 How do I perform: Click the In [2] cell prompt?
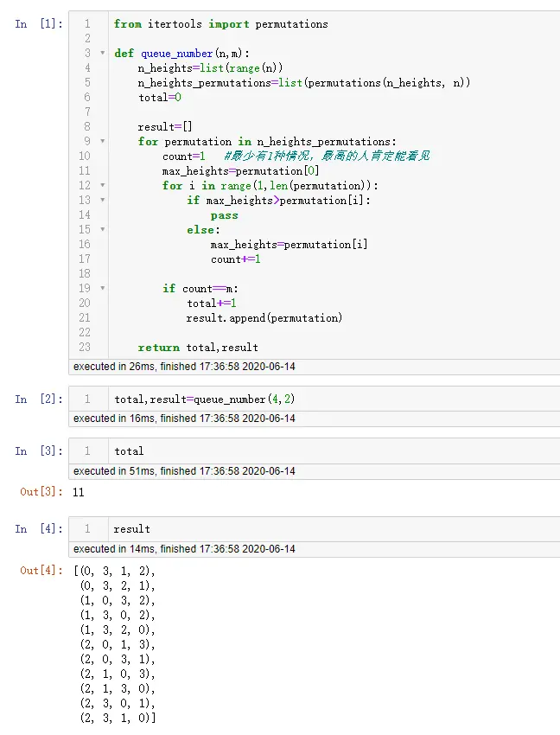(x=39, y=399)
